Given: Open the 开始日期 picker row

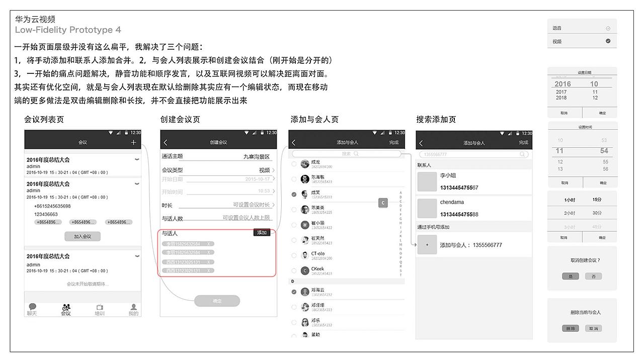Looking at the screenshot, I should point(218,179).
